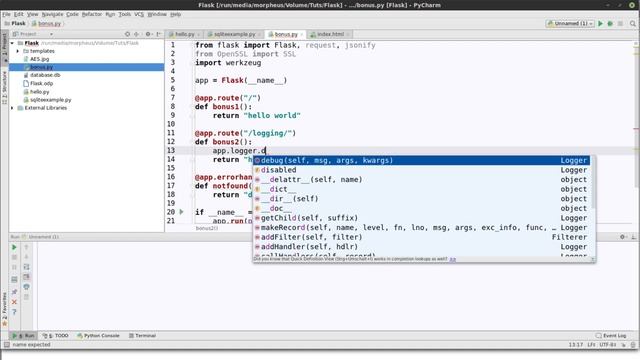Start debugging with the toolbar bug icon
The image size is (640, 360).
pyautogui.click(x=610, y=24)
